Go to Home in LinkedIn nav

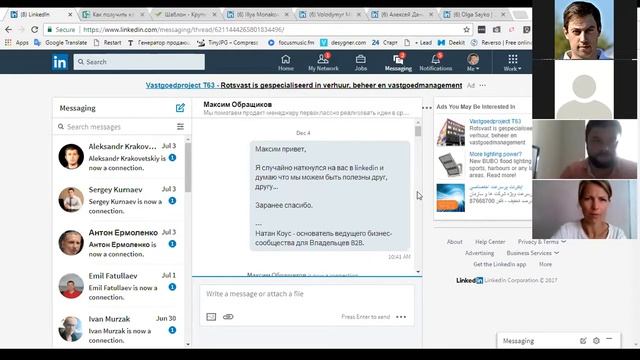coord(286,63)
